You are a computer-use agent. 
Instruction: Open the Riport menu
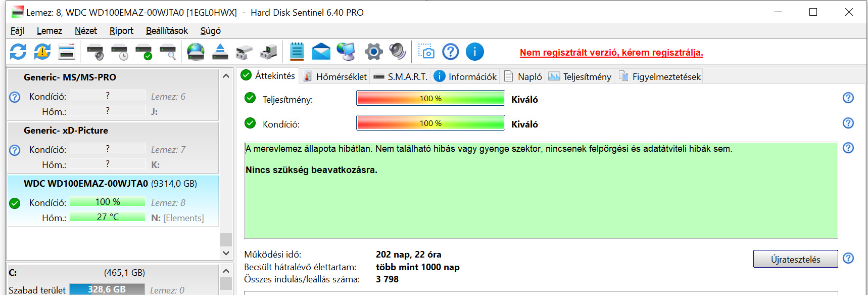coord(121,31)
